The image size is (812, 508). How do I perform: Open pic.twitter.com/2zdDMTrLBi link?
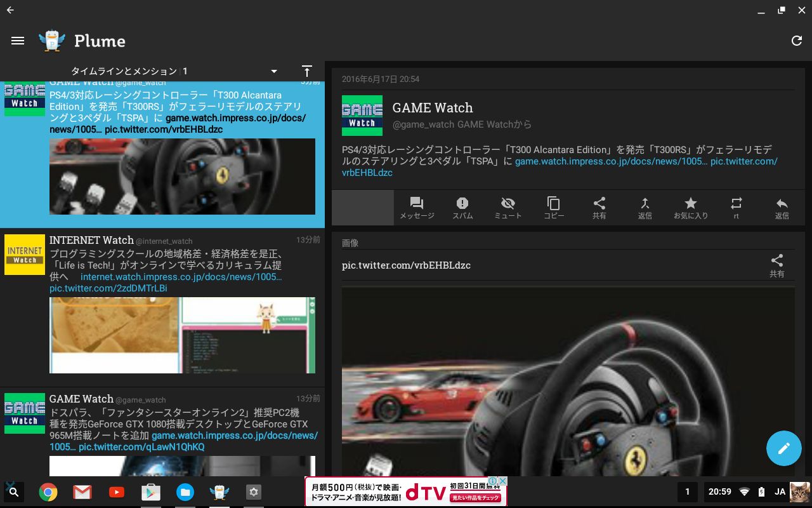pos(108,288)
